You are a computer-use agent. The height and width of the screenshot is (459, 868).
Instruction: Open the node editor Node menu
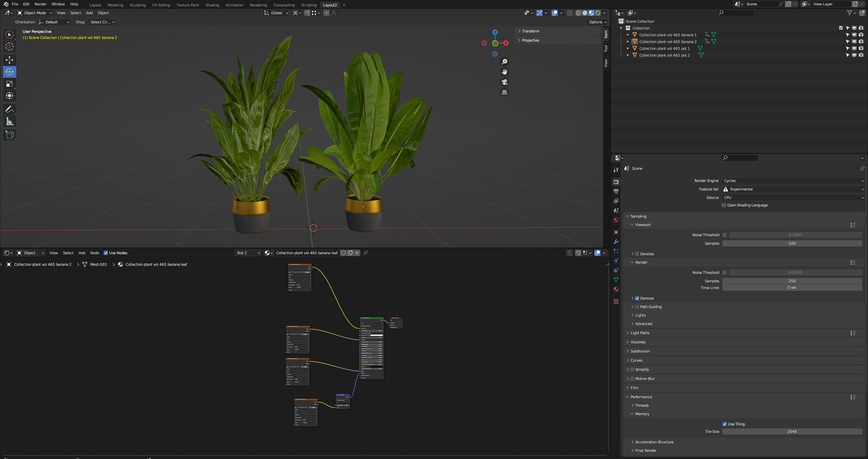(x=95, y=253)
